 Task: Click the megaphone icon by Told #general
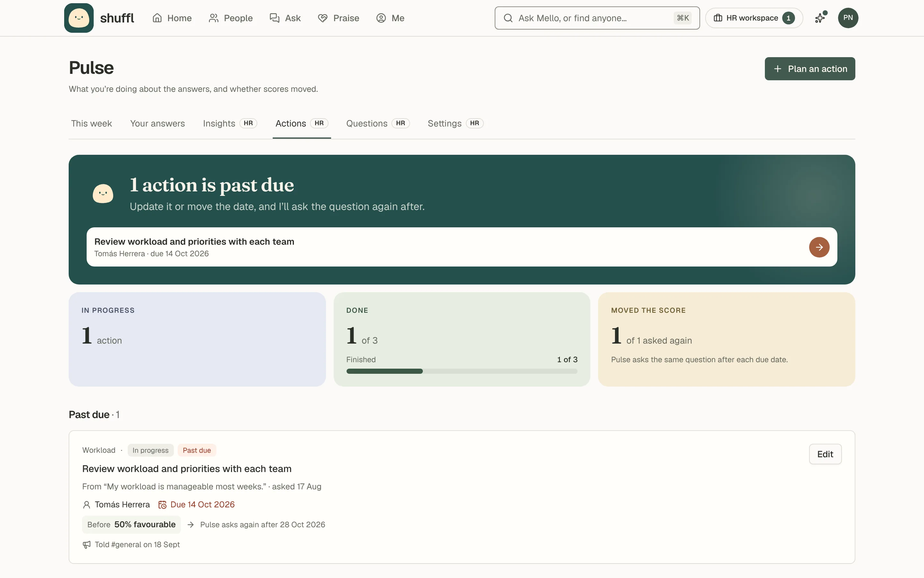coord(87,545)
